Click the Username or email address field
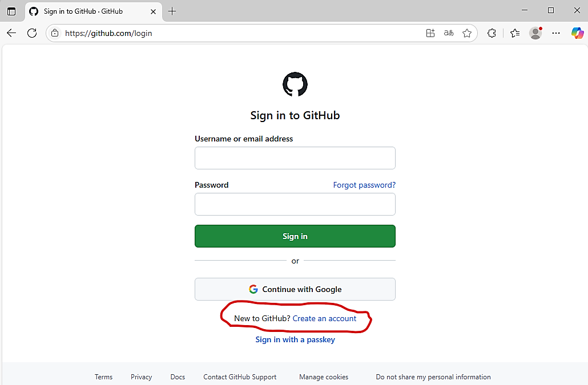This screenshot has width=588, height=385. (x=295, y=158)
